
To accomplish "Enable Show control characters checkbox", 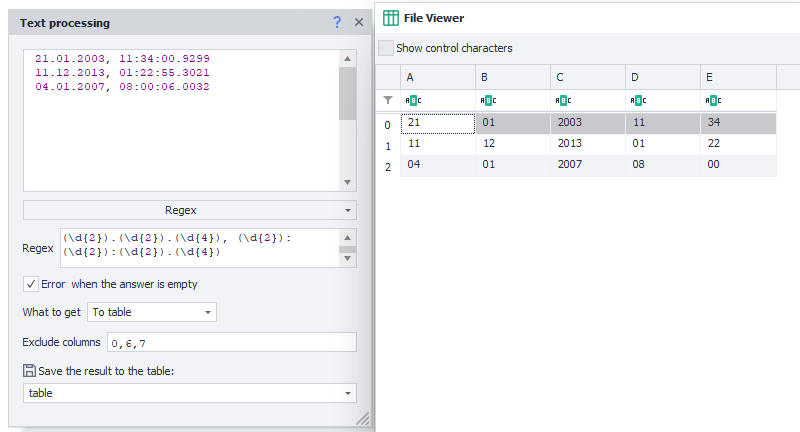I will (x=386, y=48).
